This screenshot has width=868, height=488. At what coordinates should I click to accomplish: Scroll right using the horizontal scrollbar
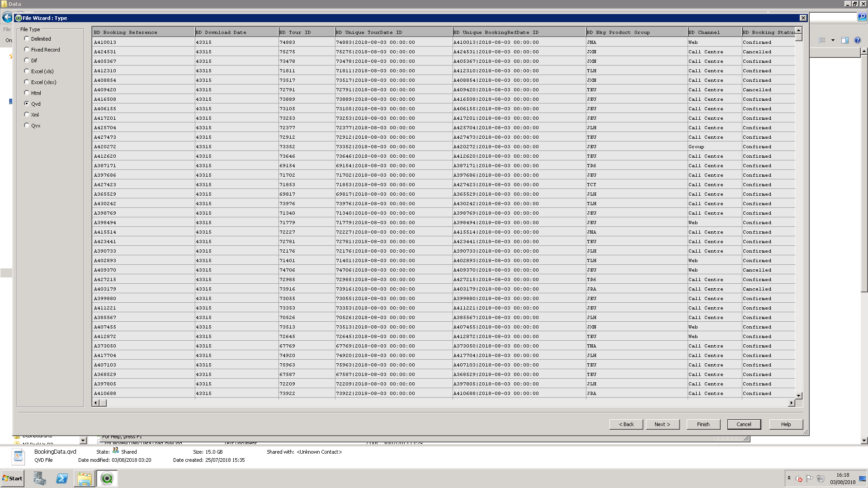click(x=792, y=403)
